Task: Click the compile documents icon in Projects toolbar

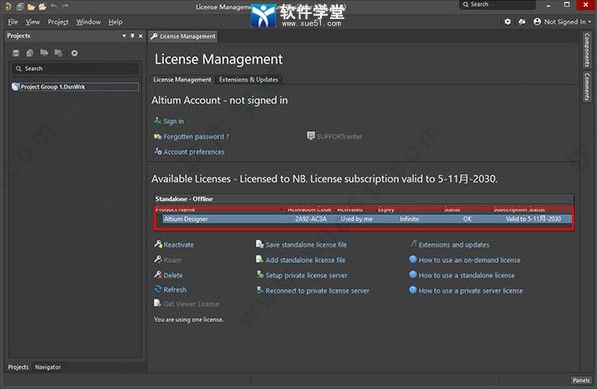Action: tap(30, 53)
